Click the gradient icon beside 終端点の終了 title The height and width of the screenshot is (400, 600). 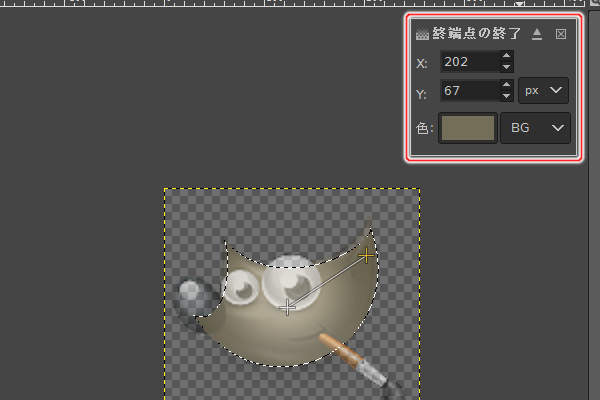click(422, 34)
